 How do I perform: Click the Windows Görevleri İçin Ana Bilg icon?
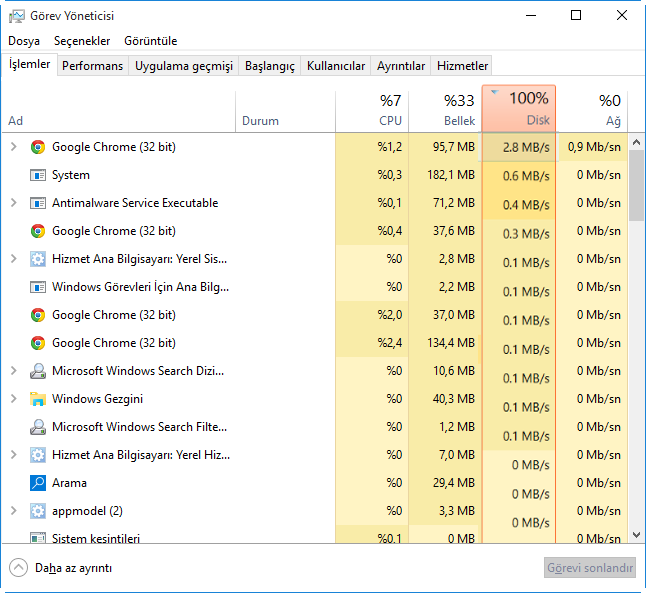pyautogui.click(x=38, y=287)
